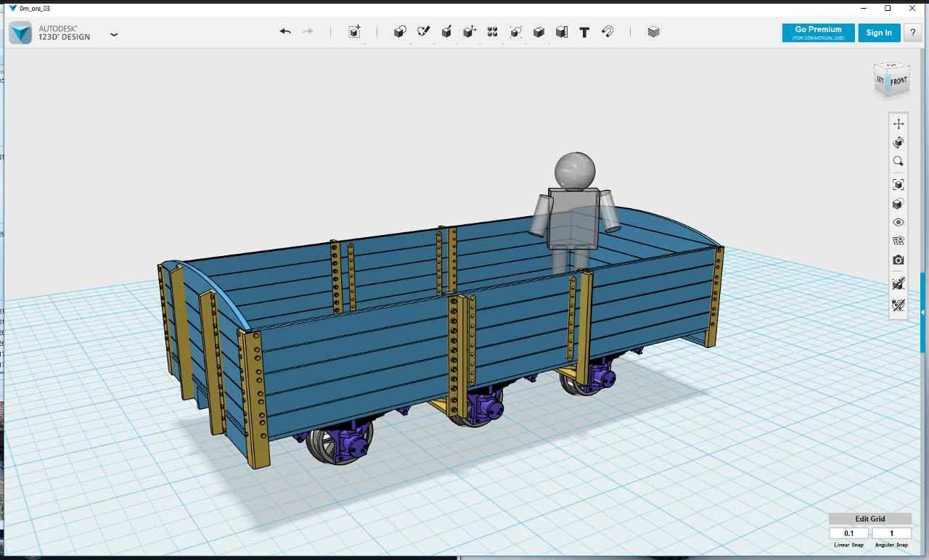Open the Combine tools
Image resolution: width=929 pixels, height=560 pixels.
pos(539,32)
